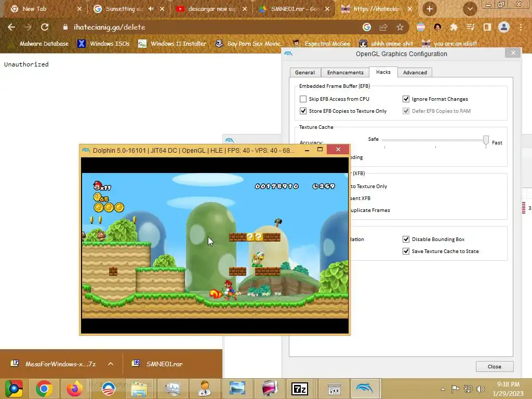Screen dimensions: 532x399
Task: Click the forward navigation arrow
Action: tap(28, 27)
